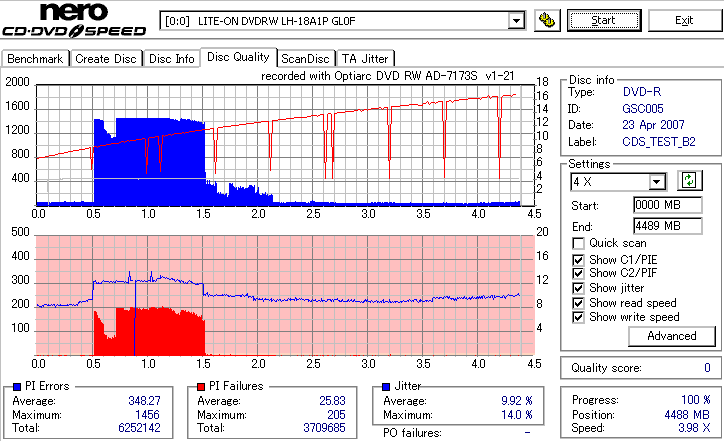The height and width of the screenshot is (441, 724).
Task: Click the blue PI Errors legend square
Action: [x=17, y=387]
